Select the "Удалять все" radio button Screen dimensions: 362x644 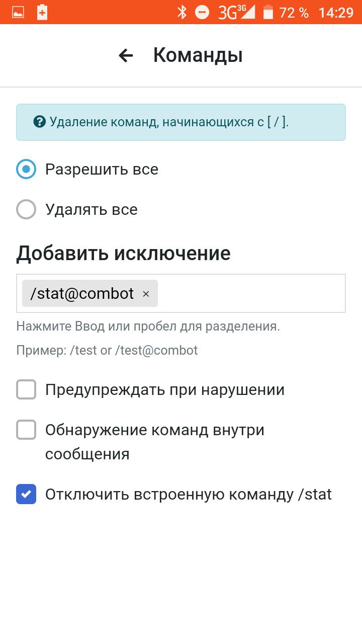26,209
